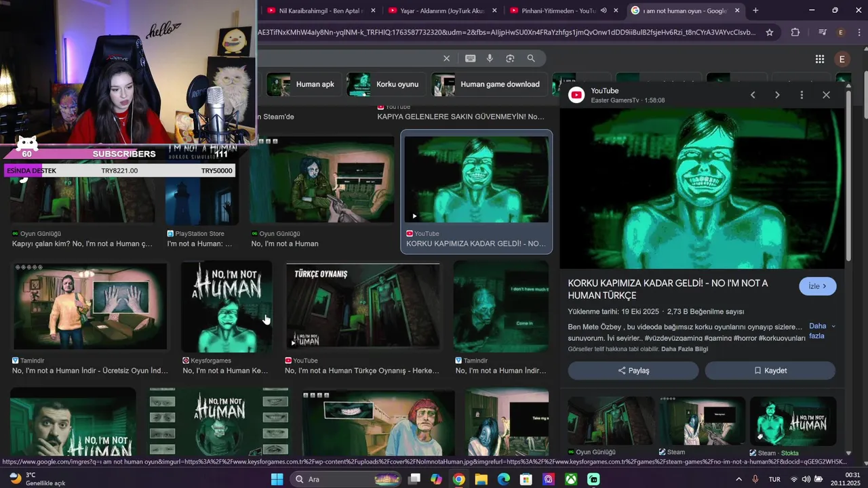The image size is (868, 488).
Task: Open Keysforgames No I'm not a Human result
Action: 226,306
